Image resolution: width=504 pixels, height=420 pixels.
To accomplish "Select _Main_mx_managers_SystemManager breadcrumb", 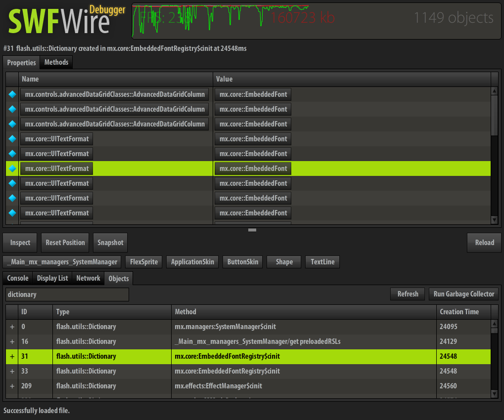I will [62, 262].
